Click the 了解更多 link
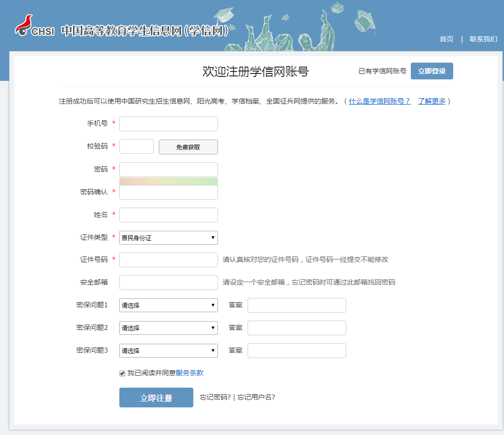This screenshot has height=435, width=504. pyautogui.click(x=432, y=101)
